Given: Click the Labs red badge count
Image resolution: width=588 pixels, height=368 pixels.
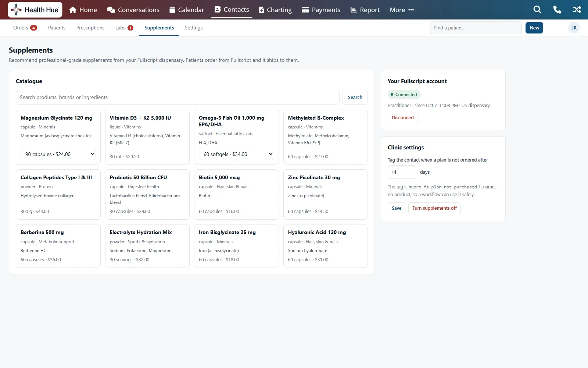Looking at the screenshot, I should 130,28.
